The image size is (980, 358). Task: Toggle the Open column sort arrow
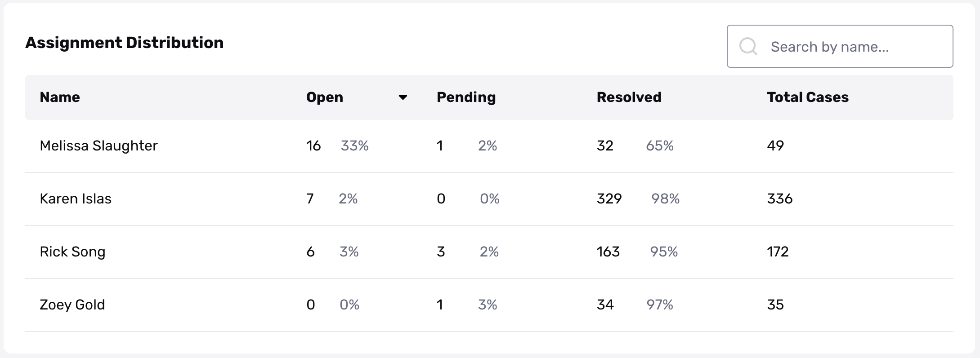[x=403, y=97]
